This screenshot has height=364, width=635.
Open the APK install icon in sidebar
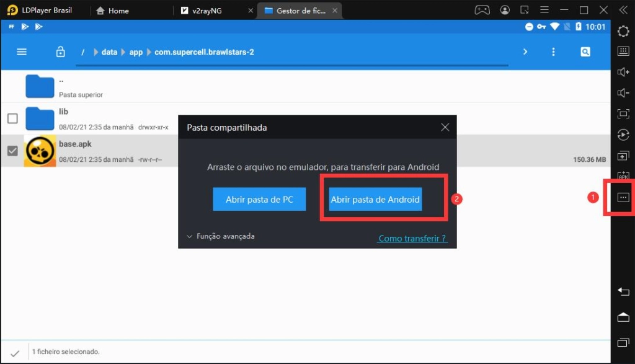623,176
